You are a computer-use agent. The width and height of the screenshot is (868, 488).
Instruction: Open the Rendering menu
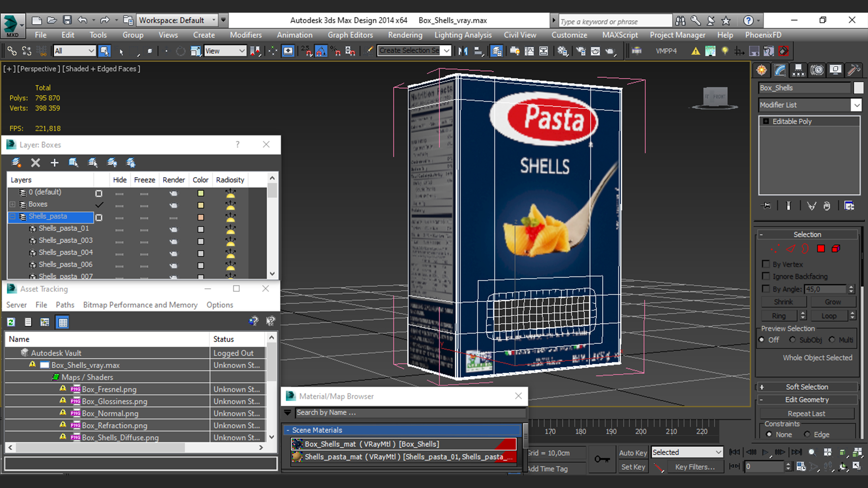pos(405,35)
